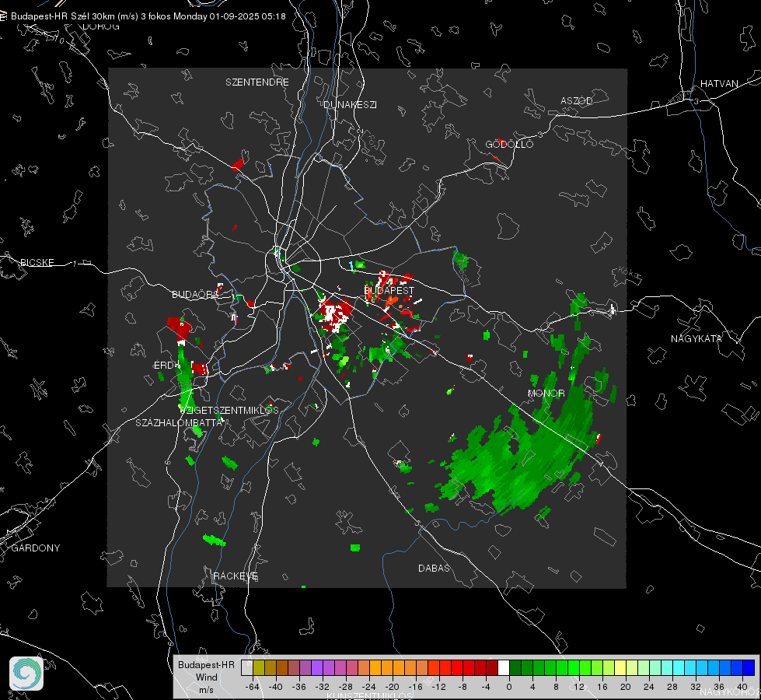The width and height of the screenshot is (761, 700).
Task: Click the RÁCKEVE city label
Action: [x=236, y=576]
